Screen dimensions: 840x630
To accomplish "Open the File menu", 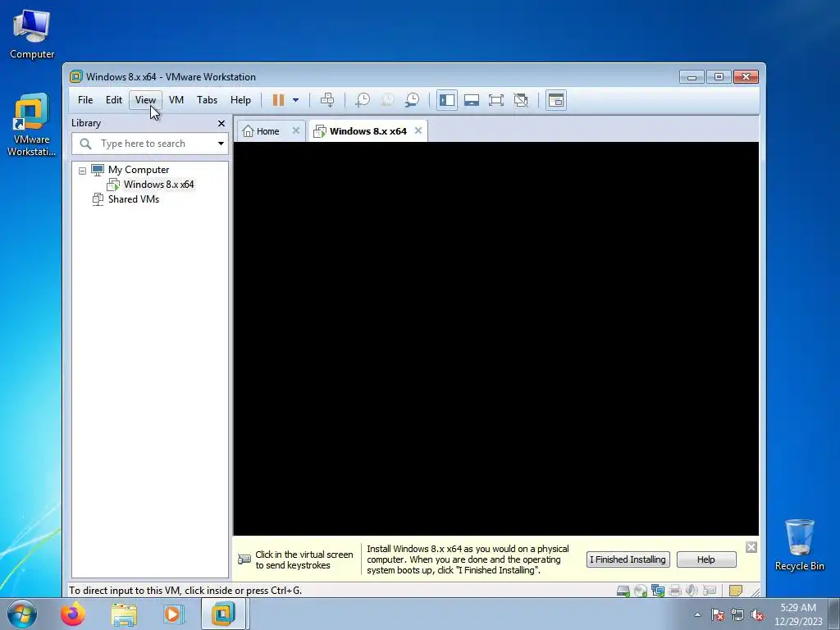I will tap(85, 100).
